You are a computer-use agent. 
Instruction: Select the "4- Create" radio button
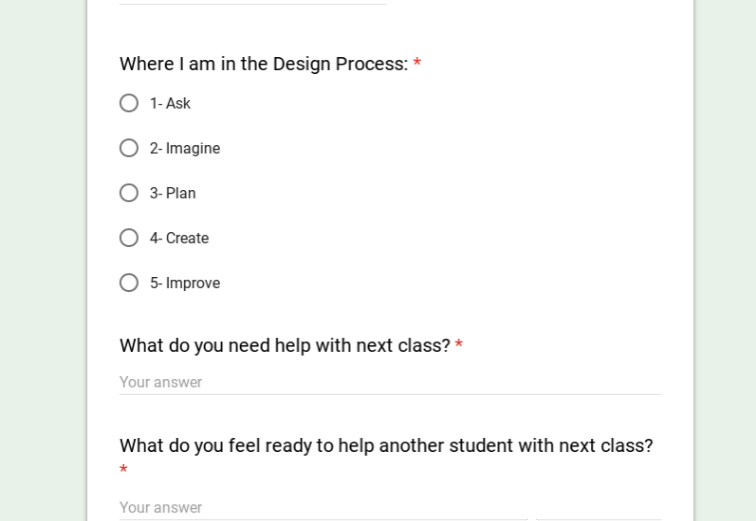point(129,238)
